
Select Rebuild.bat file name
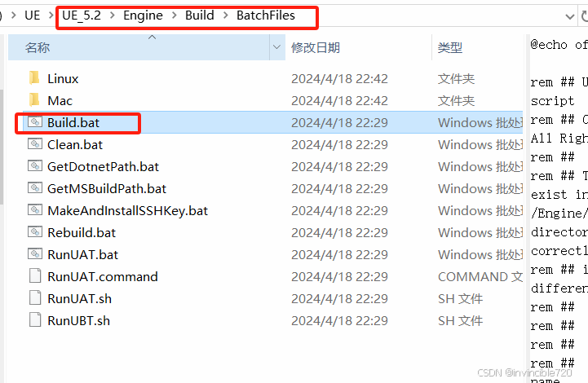[82, 233]
